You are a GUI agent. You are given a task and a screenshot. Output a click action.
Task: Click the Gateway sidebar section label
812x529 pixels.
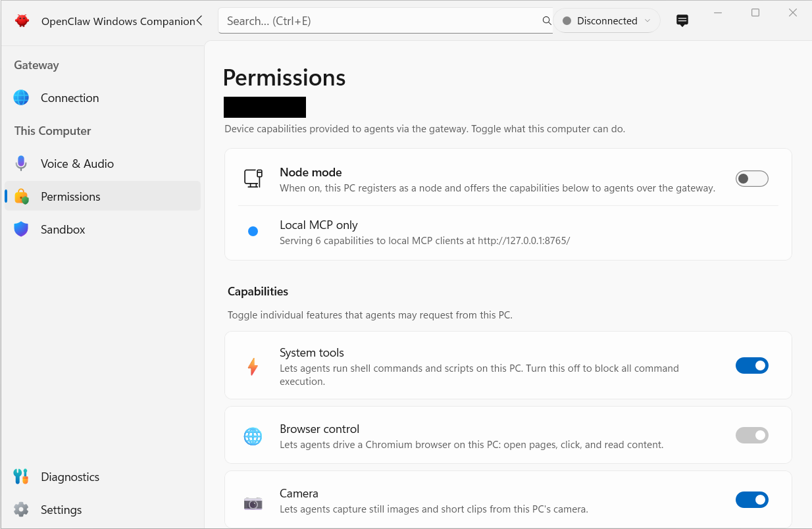click(36, 64)
